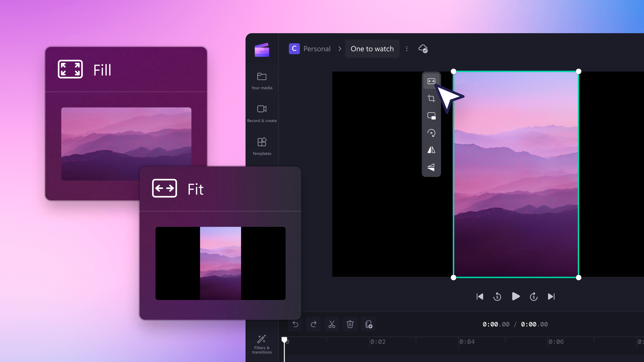Click the rotate tool in side panel
Screen dimensions: 644x362
tap(431, 133)
